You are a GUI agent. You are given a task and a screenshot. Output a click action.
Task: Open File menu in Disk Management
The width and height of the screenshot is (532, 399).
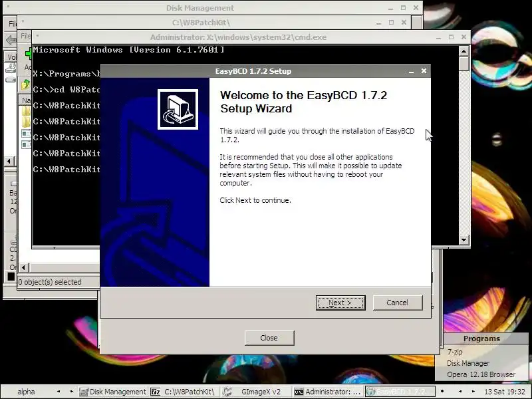click(x=12, y=23)
